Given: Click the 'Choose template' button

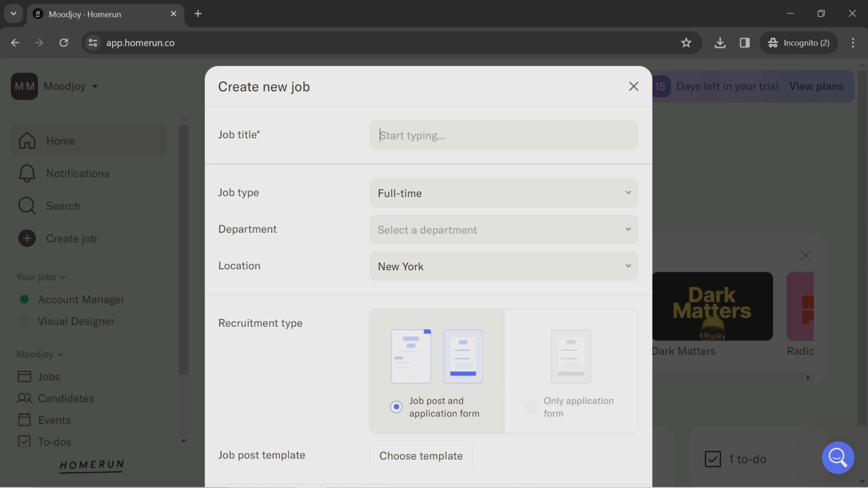Looking at the screenshot, I should 421,455.
